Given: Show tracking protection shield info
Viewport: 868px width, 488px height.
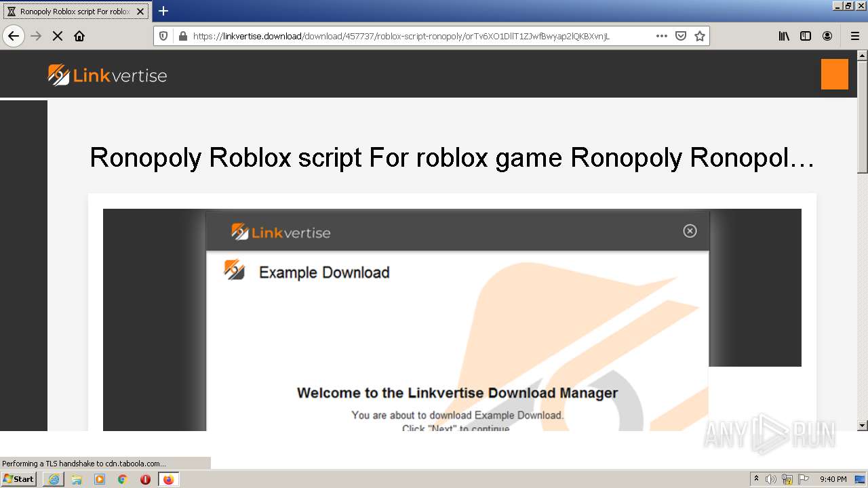Looking at the screenshot, I should (163, 36).
